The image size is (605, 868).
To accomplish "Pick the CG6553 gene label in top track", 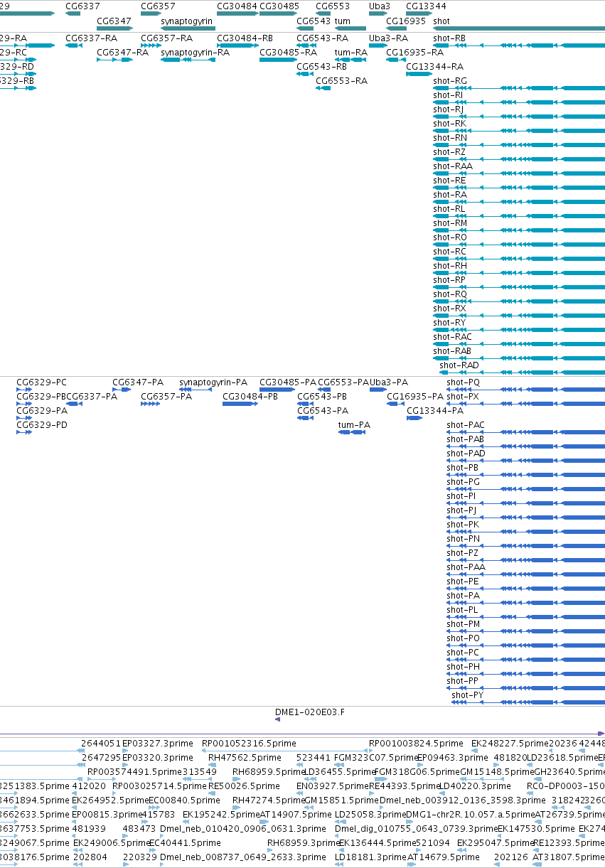I will click(333, 6).
